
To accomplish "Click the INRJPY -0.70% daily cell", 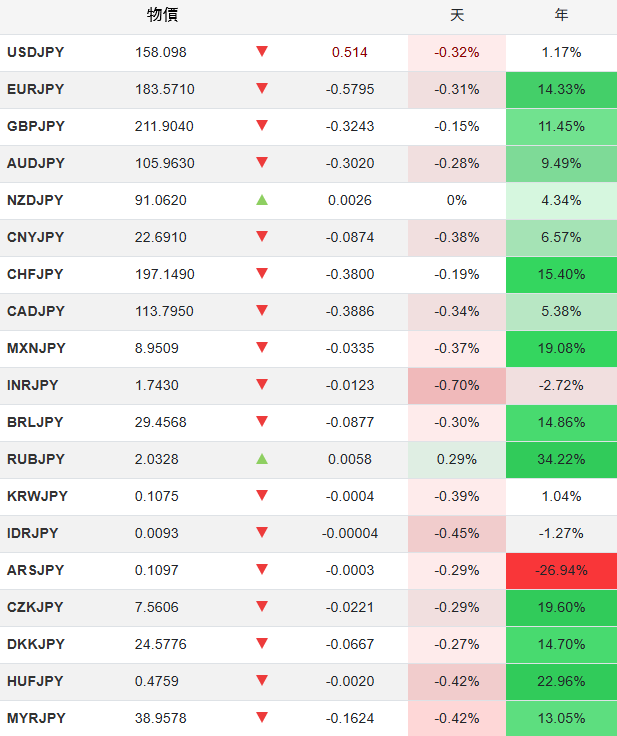I will [457, 385].
